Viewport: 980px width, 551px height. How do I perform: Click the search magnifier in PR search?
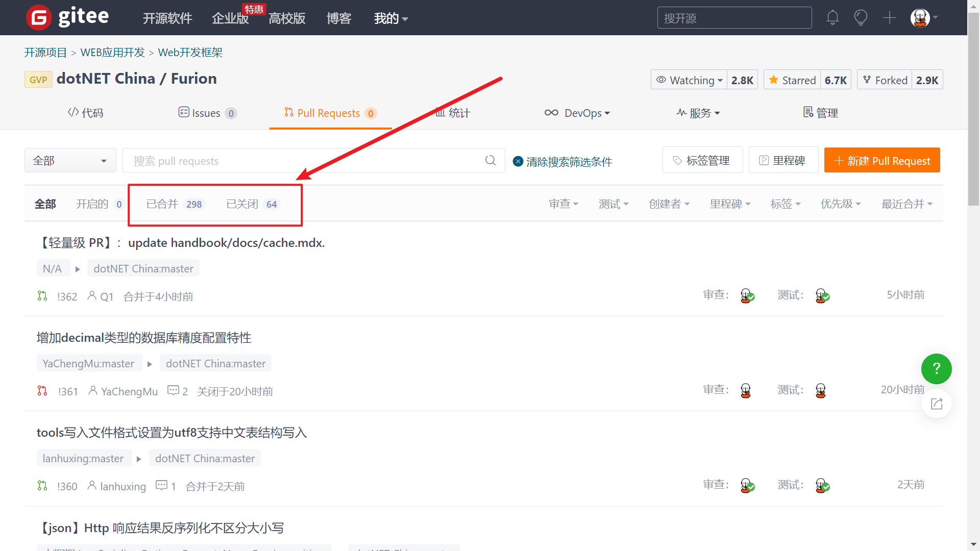pos(491,160)
